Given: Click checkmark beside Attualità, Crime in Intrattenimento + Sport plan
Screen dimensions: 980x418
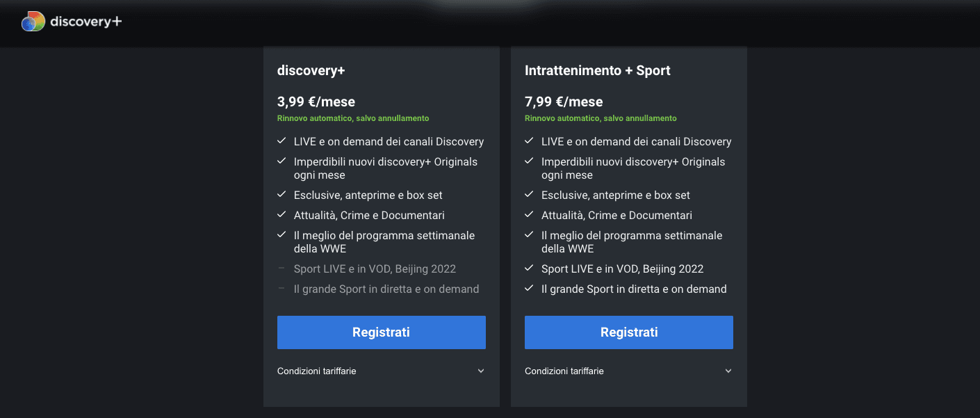Looking at the screenshot, I should (x=529, y=215).
